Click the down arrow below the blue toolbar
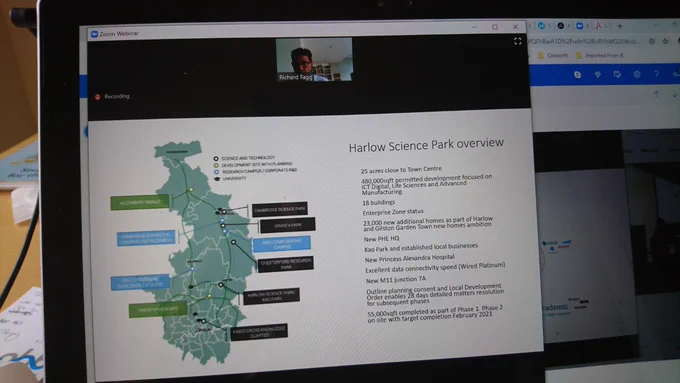 click(675, 94)
